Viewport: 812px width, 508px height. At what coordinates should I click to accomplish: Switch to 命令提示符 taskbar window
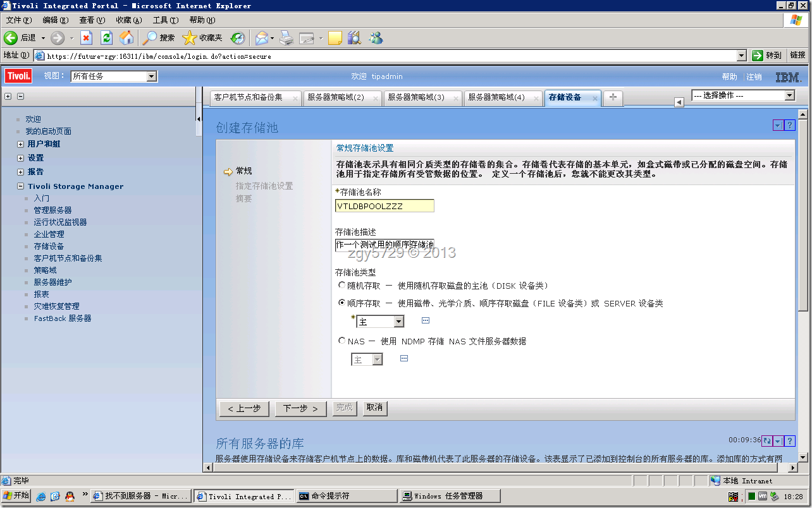coord(347,496)
